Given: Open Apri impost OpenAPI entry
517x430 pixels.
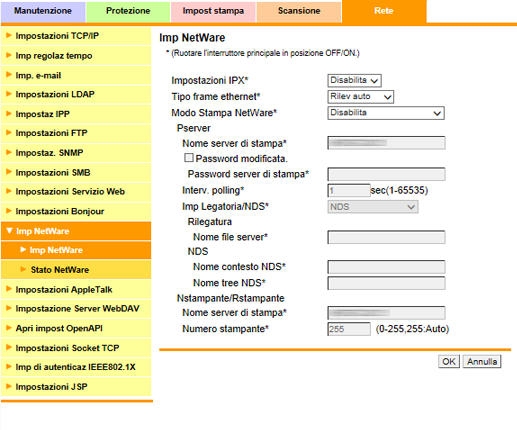Looking at the screenshot, I should (76, 328).
